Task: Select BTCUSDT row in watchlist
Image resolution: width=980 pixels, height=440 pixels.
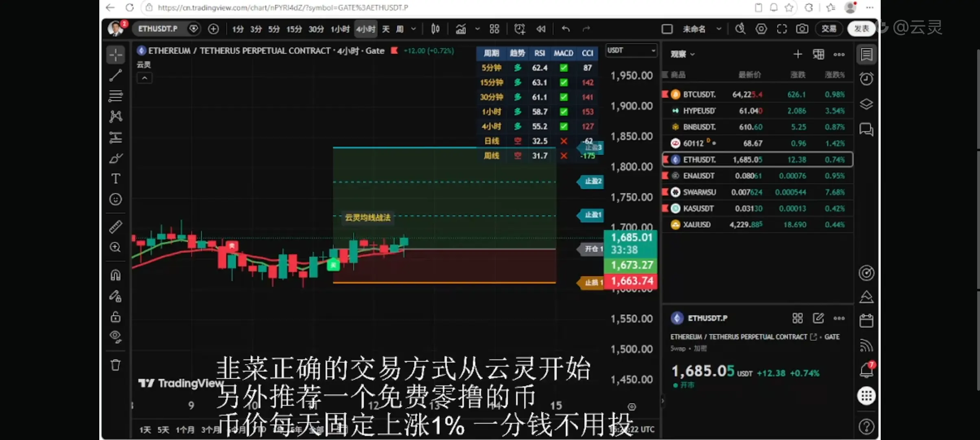Action: pos(758,95)
